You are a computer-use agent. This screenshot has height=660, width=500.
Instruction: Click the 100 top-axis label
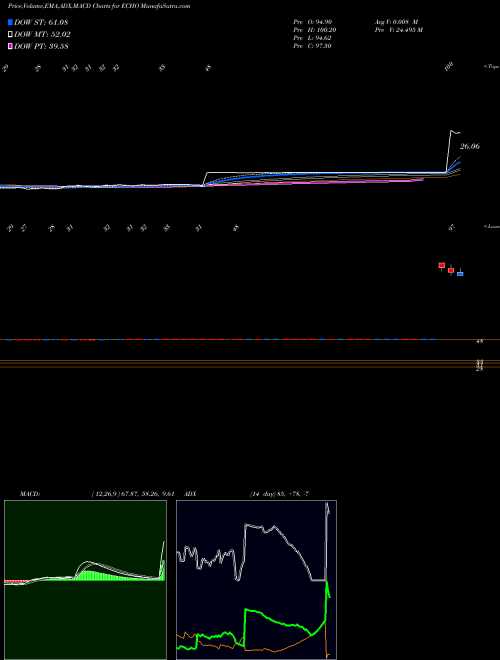click(449, 66)
